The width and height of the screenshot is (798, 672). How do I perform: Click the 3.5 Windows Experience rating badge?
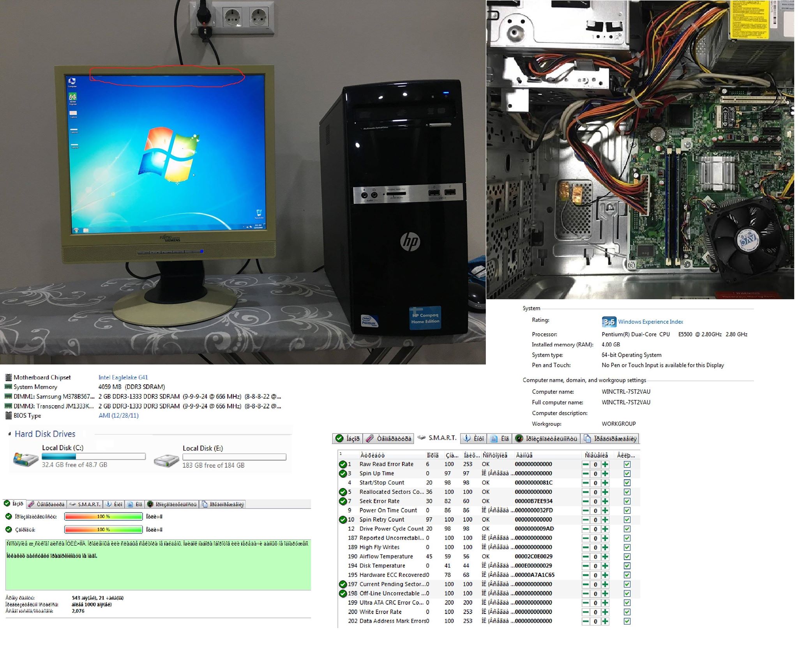[x=609, y=322]
